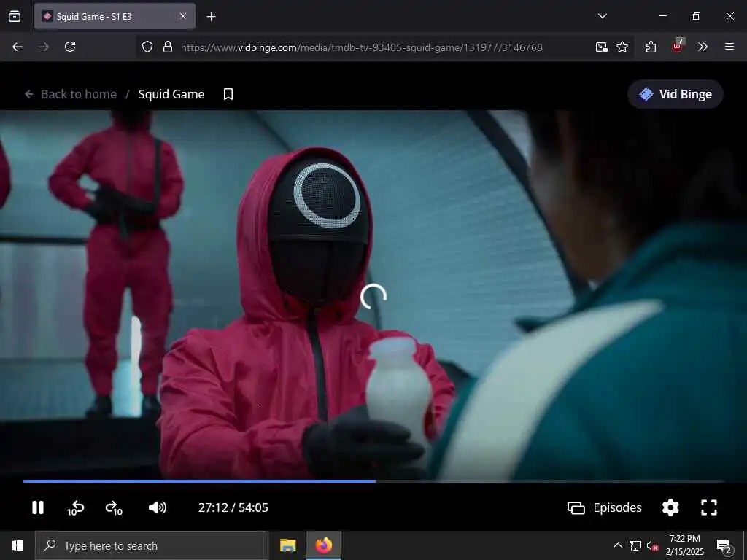Reload the current page
This screenshot has width=747, height=560.
point(70,47)
